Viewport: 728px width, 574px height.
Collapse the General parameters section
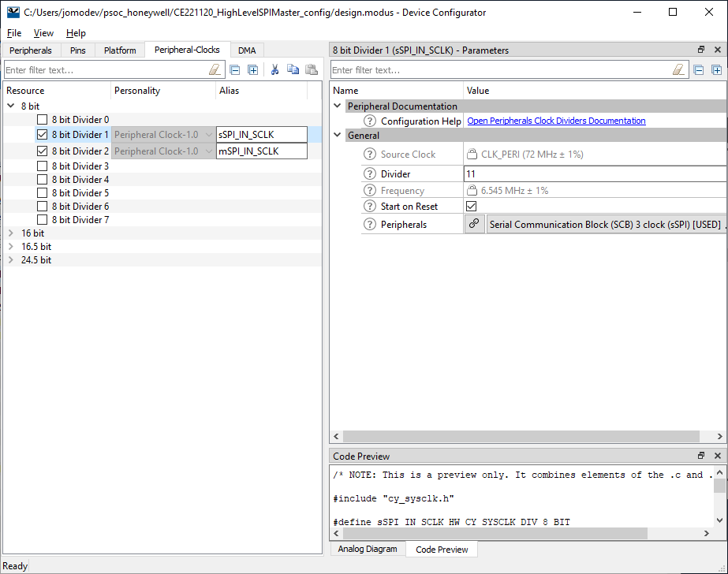(x=338, y=135)
